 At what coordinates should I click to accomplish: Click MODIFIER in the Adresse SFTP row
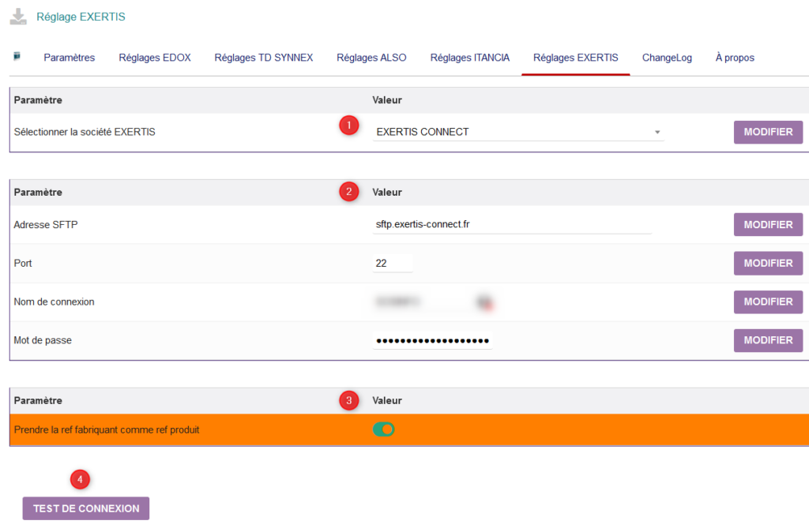pos(768,225)
